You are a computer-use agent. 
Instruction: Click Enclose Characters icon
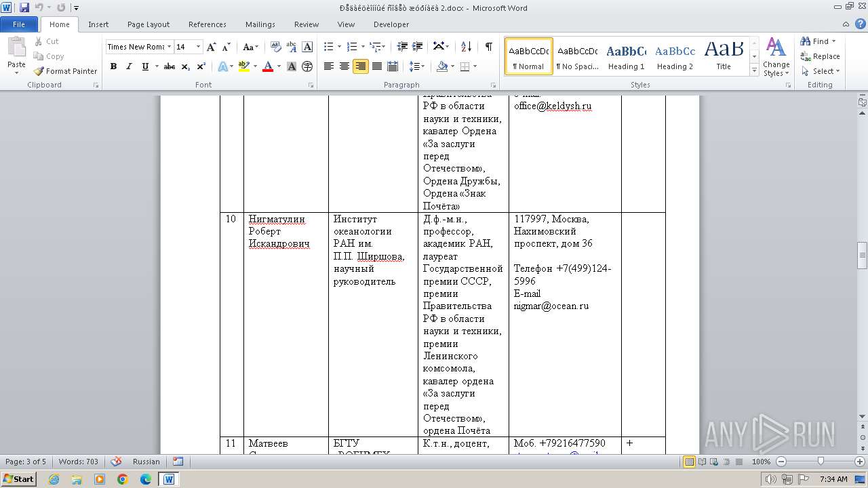[307, 66]
